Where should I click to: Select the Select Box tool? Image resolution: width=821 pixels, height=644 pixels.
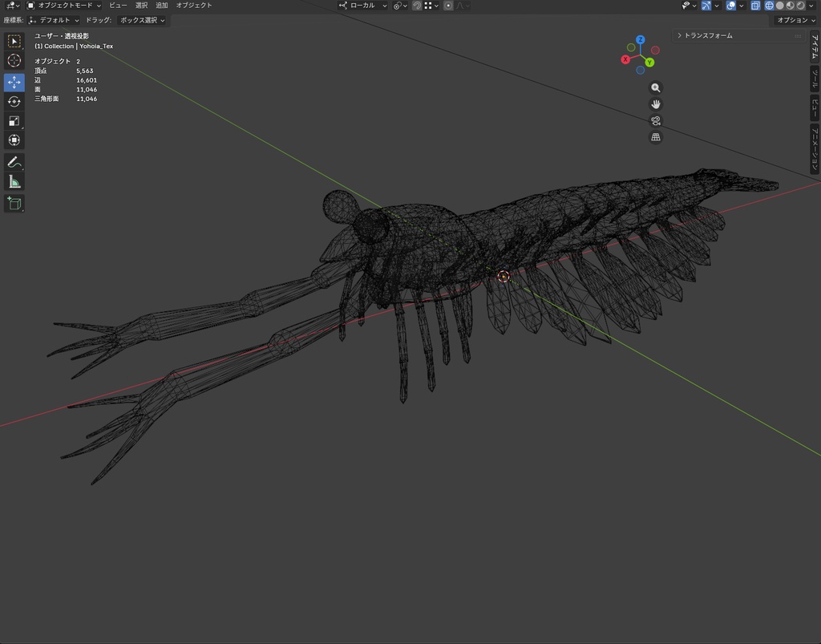pyautogui.click(x=14, y=41)
